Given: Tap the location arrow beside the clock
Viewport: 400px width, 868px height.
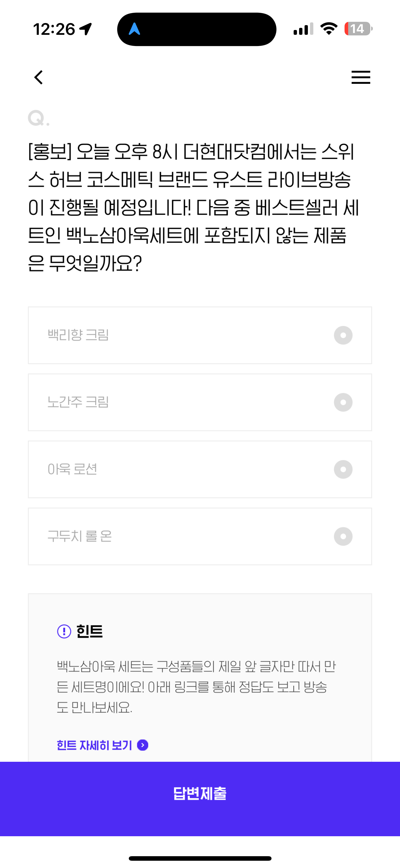Looking at the screenshot, I should coord(86,29).
